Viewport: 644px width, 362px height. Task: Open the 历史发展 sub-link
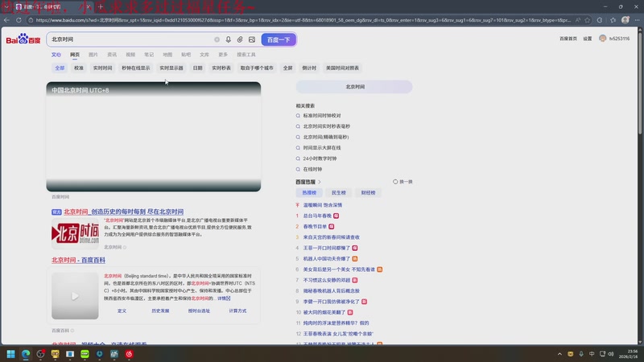160,311
